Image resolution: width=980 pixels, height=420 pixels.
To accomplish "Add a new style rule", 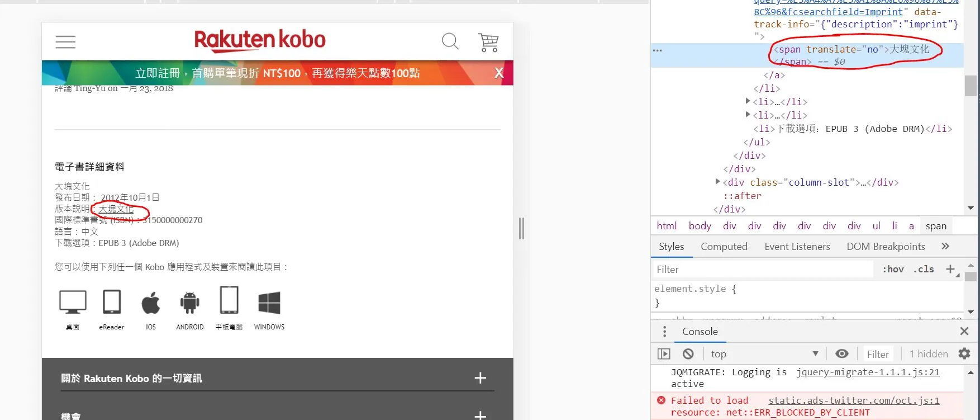I will (x=950, y=269).
